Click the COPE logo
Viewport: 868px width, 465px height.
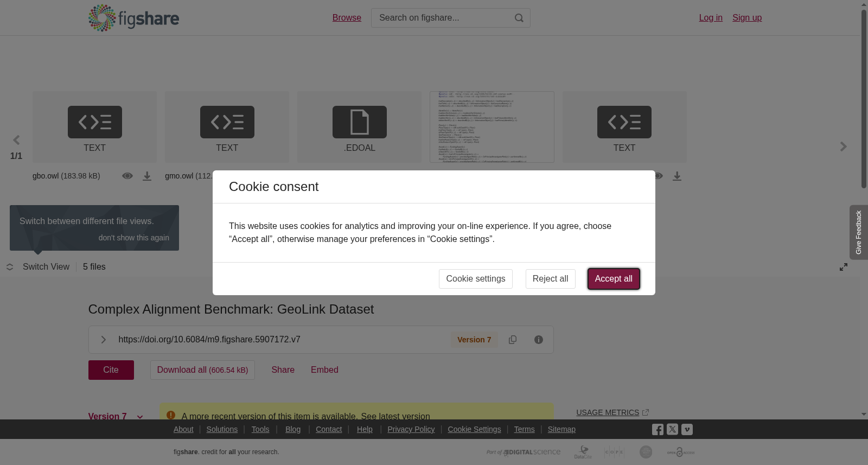pos(614,452)
